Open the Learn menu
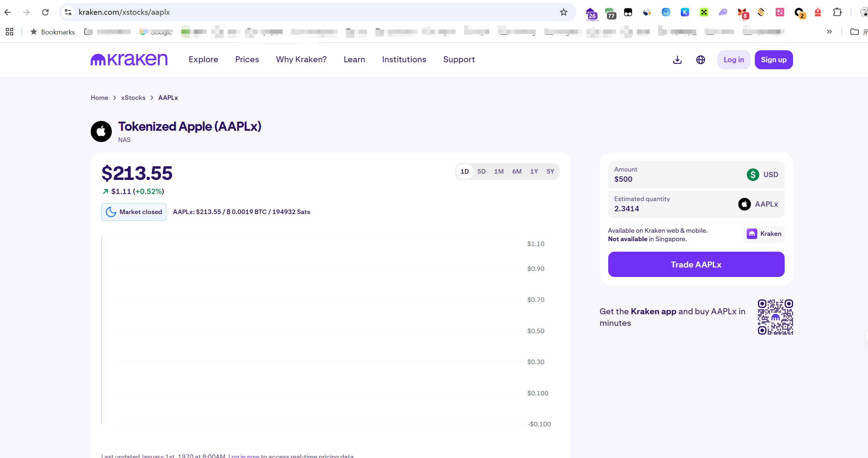 (x=354, y=59)
